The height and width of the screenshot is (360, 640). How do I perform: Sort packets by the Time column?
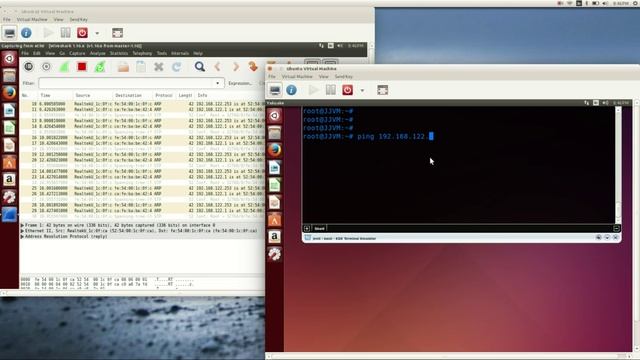(56, 96)
